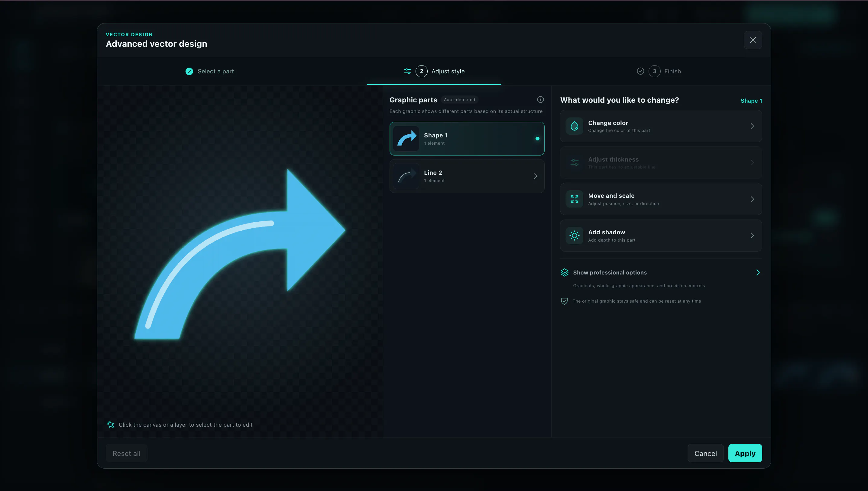This screenshot has height=491, width=868.
Task: Select the Shape 1 graphic part
Action: pos(467,139)
